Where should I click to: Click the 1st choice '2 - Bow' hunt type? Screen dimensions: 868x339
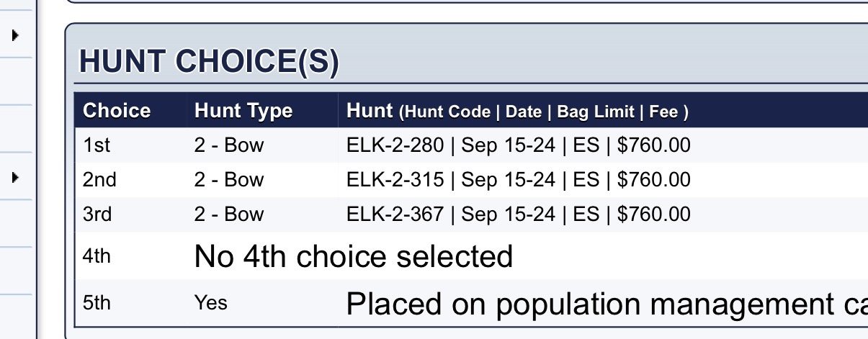(x=229, y=145)
